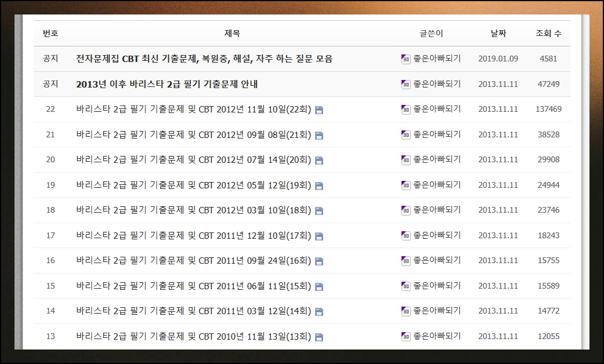Click the 번호 column header

click(50, 34)
